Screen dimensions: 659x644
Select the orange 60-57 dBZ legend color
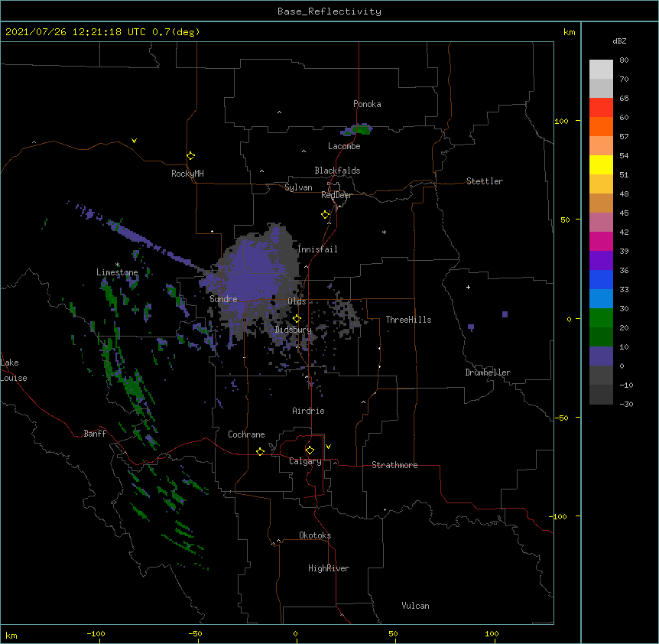click(x=601, y=126)
